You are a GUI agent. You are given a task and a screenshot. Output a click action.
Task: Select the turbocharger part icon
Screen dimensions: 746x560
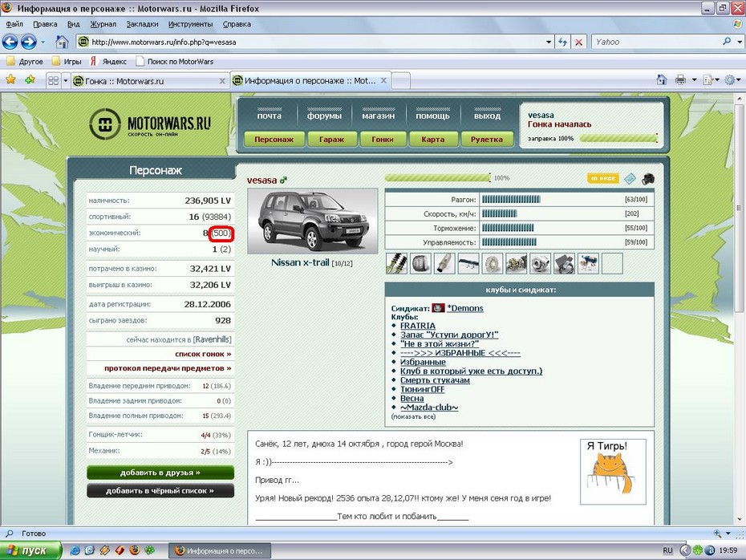coord(540,264)
